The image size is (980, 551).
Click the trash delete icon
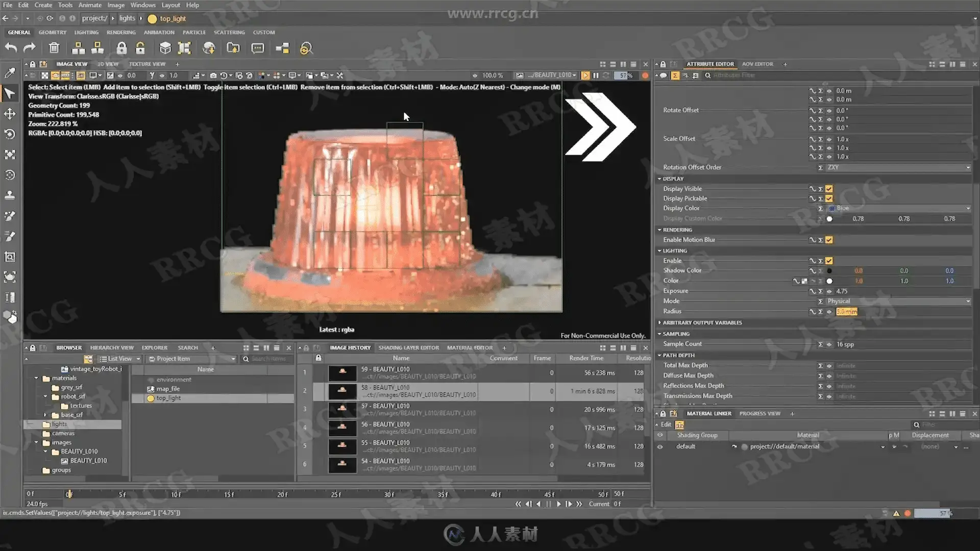pyautogui.click(x=54, y=48)
